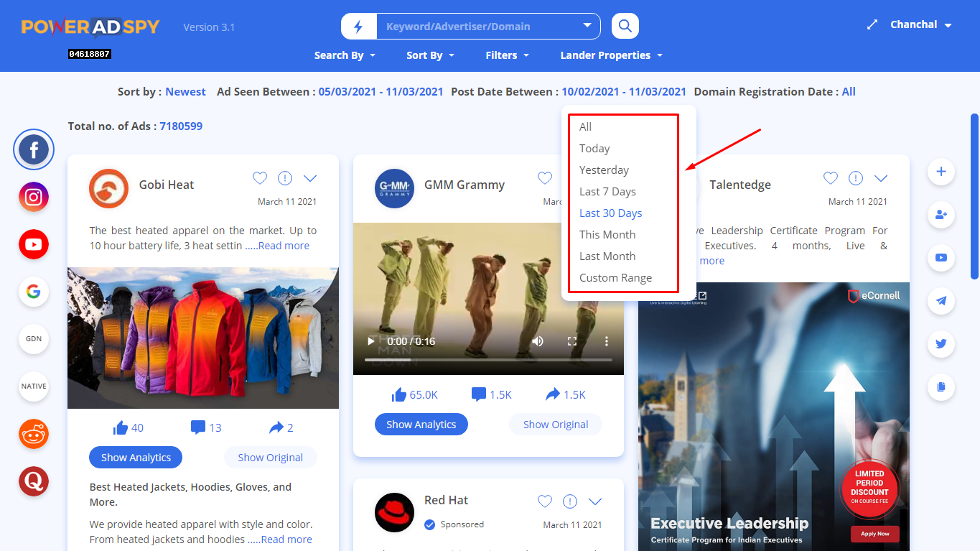Select 'Last 7 Days' option

[x=607, y=192]
